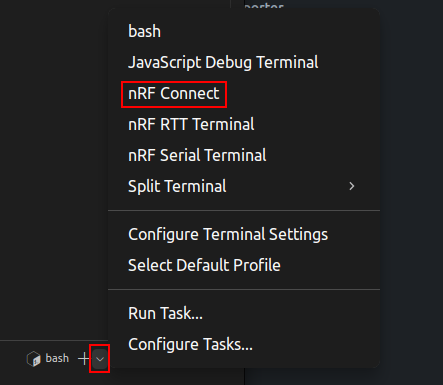This screenshot has height=385, width=443.
Task: Click the bash label in terminal toolbar
Action: coord(57,358)
